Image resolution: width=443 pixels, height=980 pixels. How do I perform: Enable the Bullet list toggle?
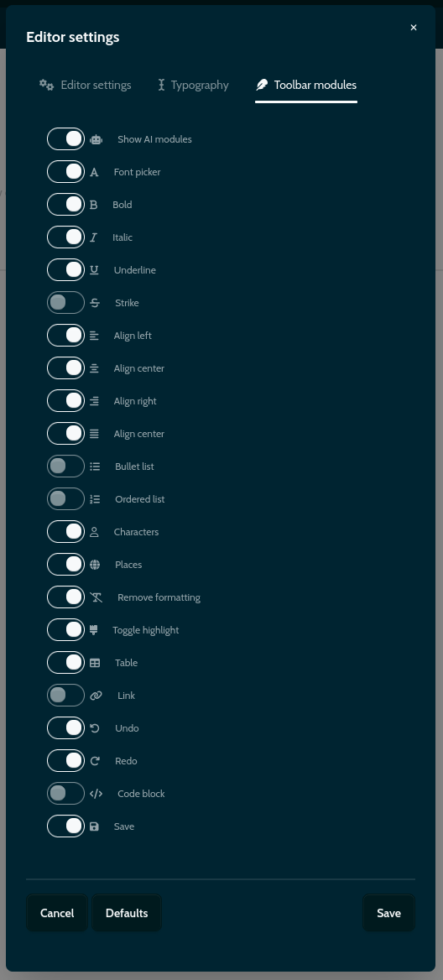coord(65,467)
